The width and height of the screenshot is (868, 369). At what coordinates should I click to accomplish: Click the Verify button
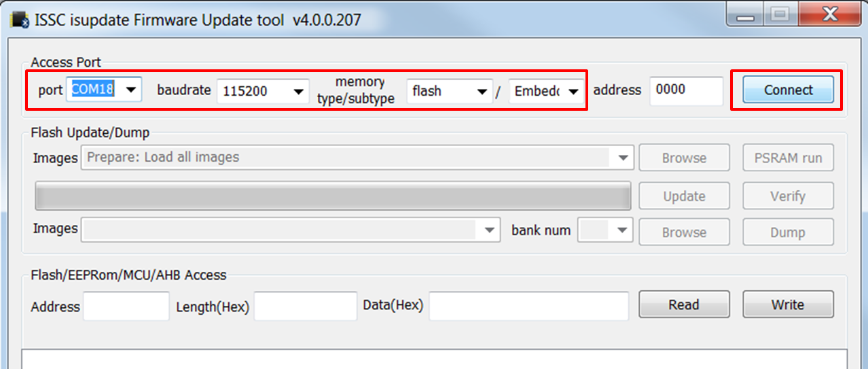click(788, 196)
